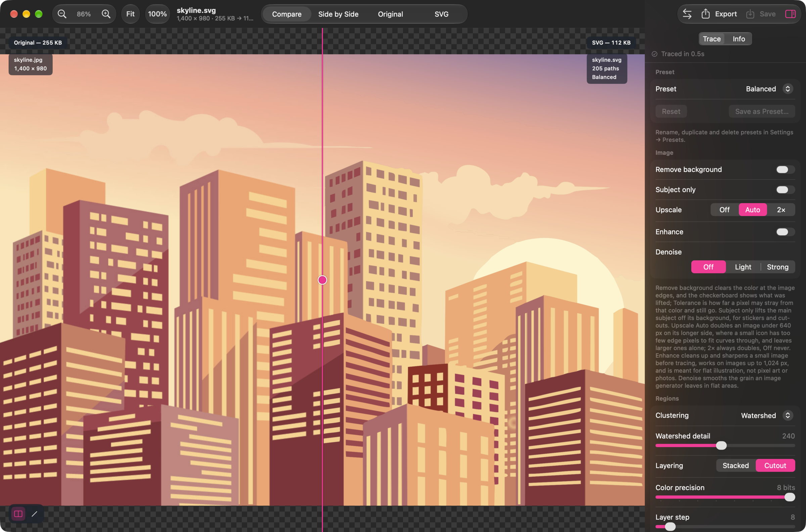This screenshot has width=806, height=532.
Task: Switch to Compare view mode
Action: pos(287,14)
